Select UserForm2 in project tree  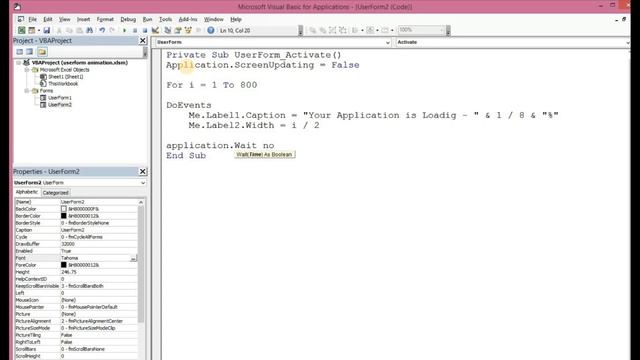[60, 105]
